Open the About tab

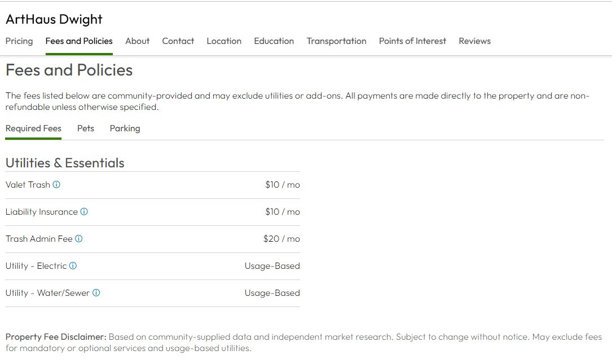[x=137, y=41]
